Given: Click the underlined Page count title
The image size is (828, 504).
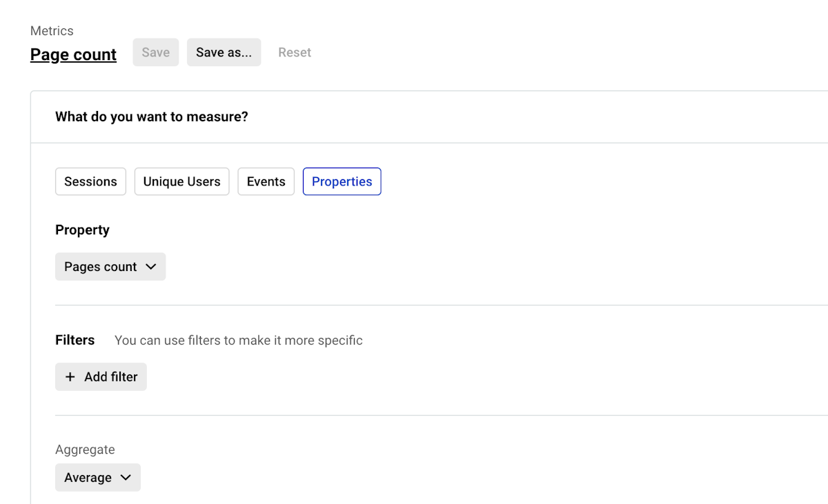Looking at the screenshot, I should [73, 54].
